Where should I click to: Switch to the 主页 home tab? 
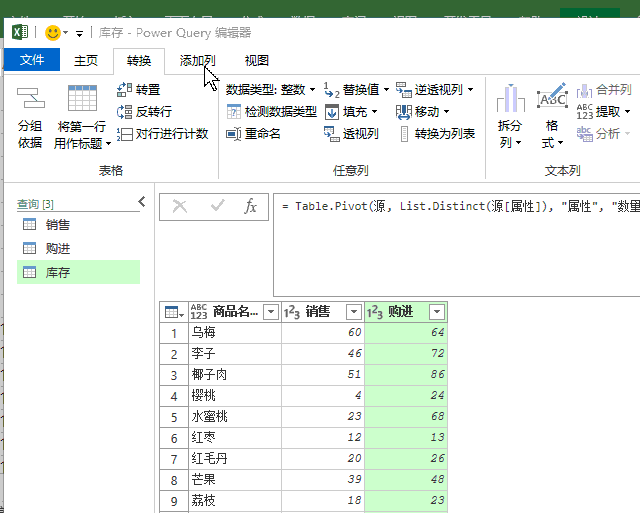pos(86,60)
